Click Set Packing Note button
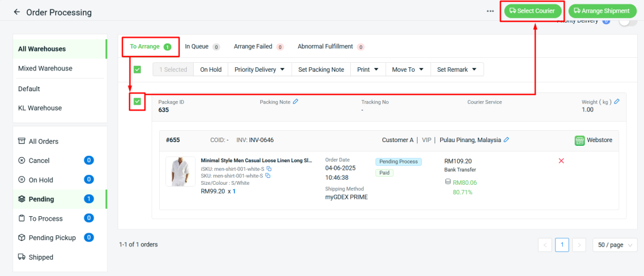Image resolution: width=644 pixels, height=276 pixels. click(x=321, y=69)
